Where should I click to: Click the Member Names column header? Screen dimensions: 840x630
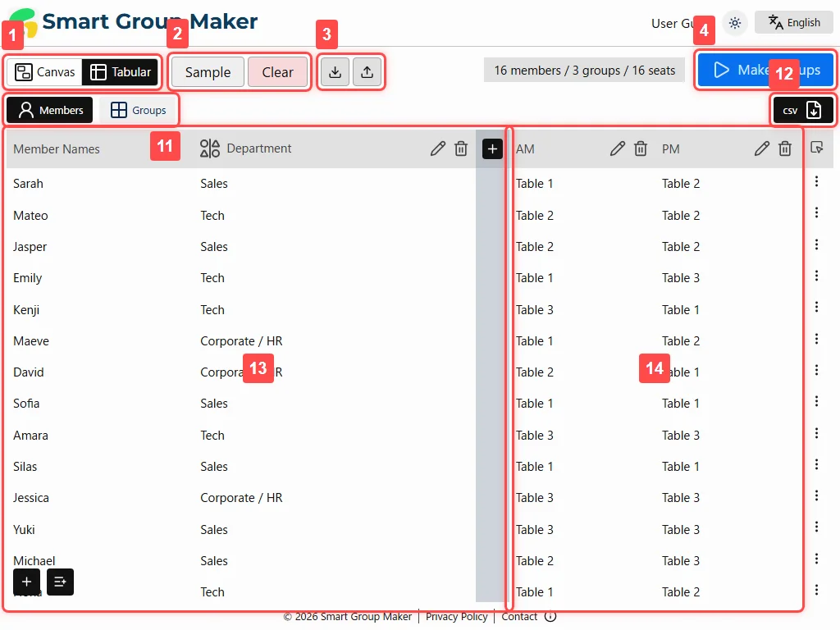57,149
